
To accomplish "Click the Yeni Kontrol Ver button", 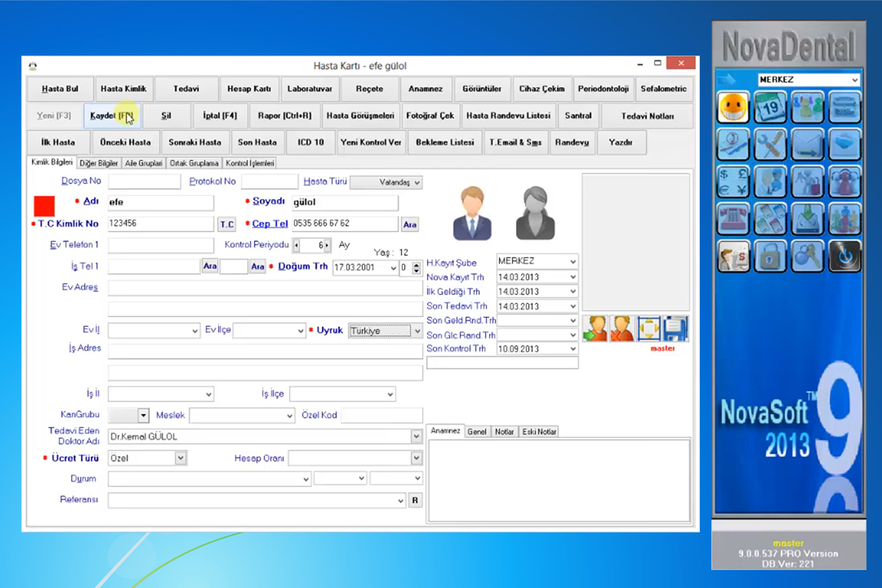I will pyautogui.click(x=371, y=142).
